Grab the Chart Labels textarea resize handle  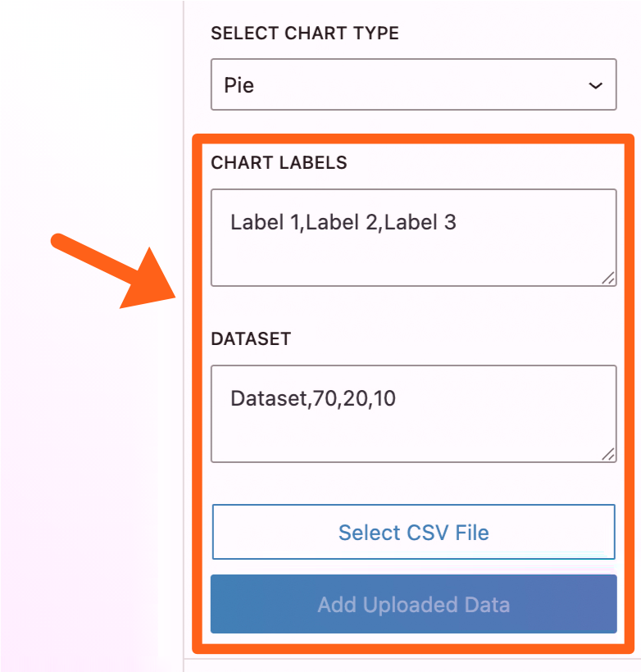tap(608, 279)
